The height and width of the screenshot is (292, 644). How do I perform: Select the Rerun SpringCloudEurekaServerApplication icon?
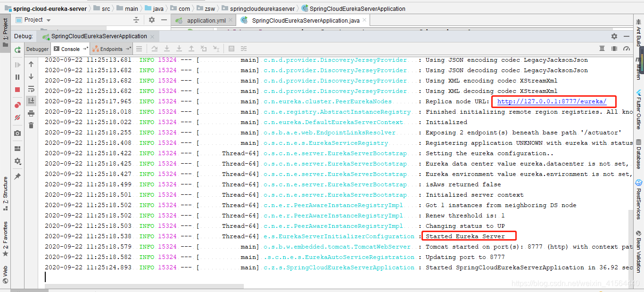coord(17,50)
